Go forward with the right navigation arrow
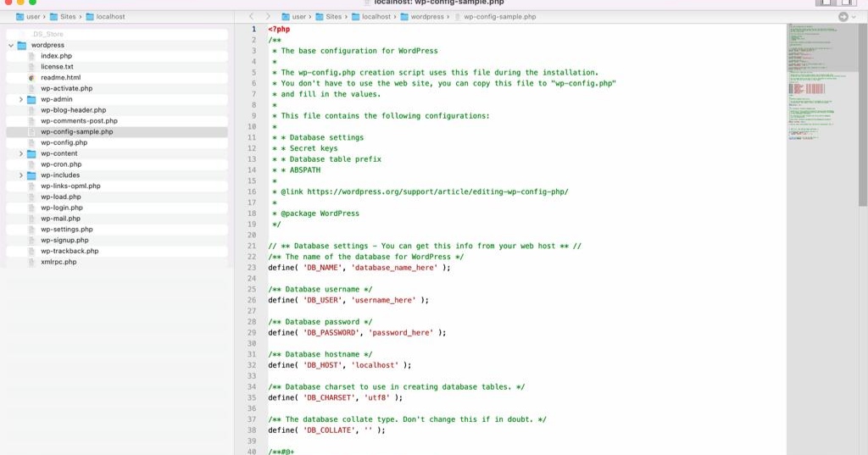This screenshot has width=868, height=455. tap(268, 17)
